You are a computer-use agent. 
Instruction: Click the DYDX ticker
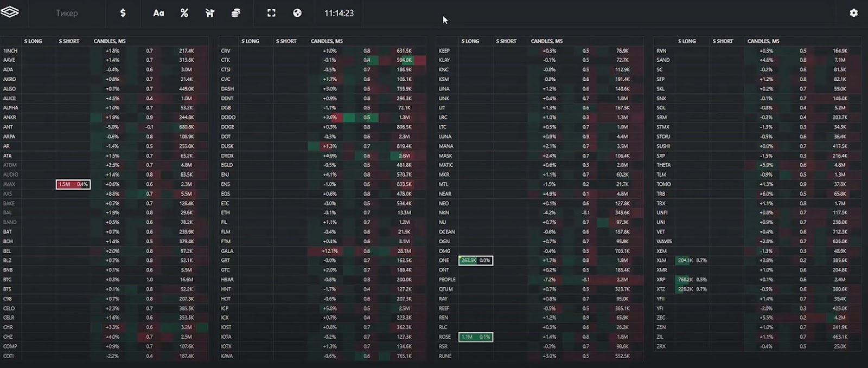(x=227, y=156)
